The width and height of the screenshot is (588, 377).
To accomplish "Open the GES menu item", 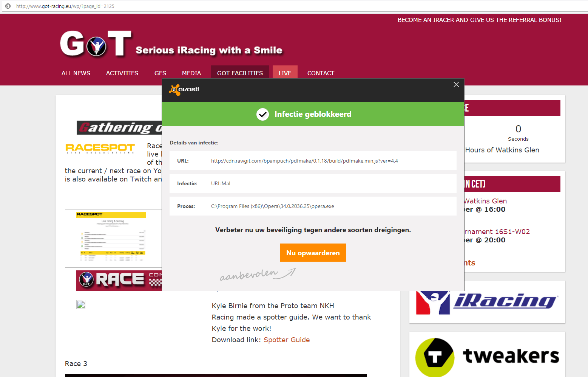I will pyautogui.click(x=160, y=73).
